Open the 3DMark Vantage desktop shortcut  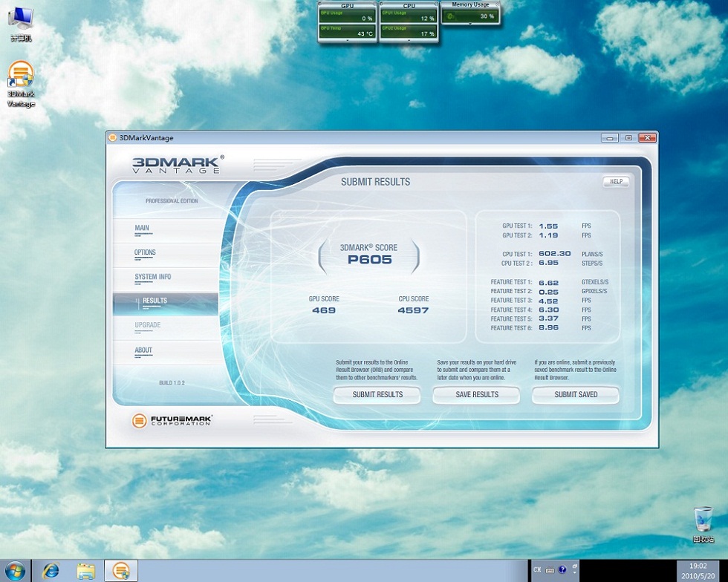tap(21, 84)
